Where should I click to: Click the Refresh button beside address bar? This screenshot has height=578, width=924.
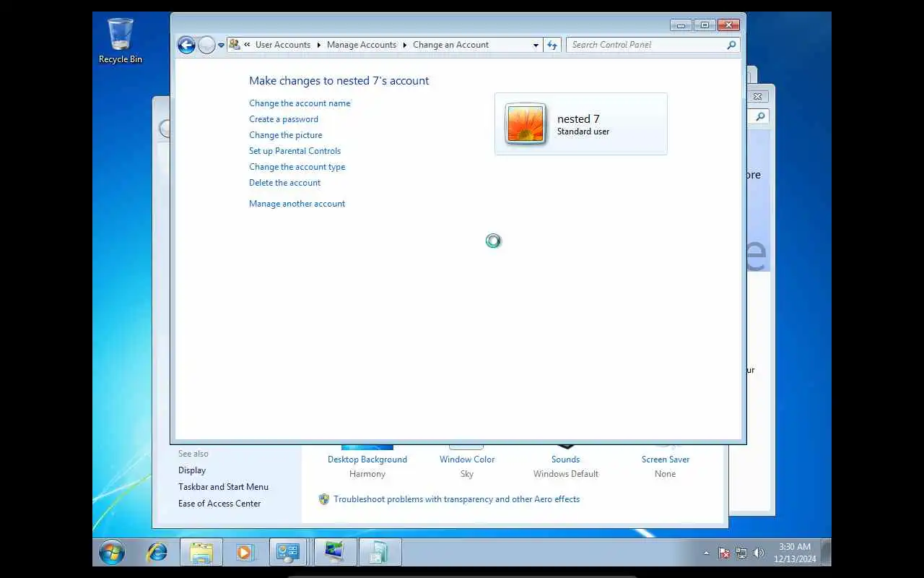[x=552, y=45]
